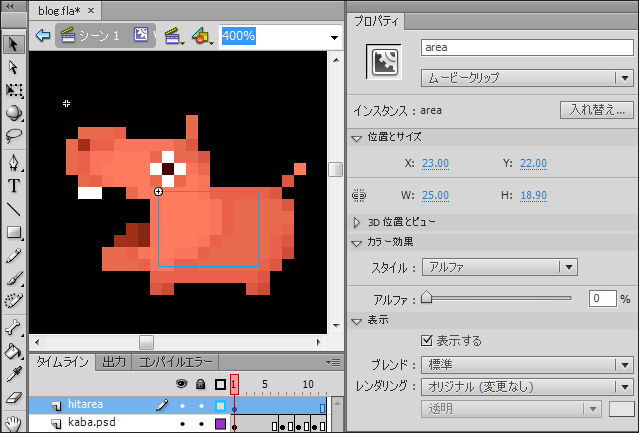Toggle the 表示する visibility checkbox
This screenshot has width=639, height=433.
pos(427,341)
